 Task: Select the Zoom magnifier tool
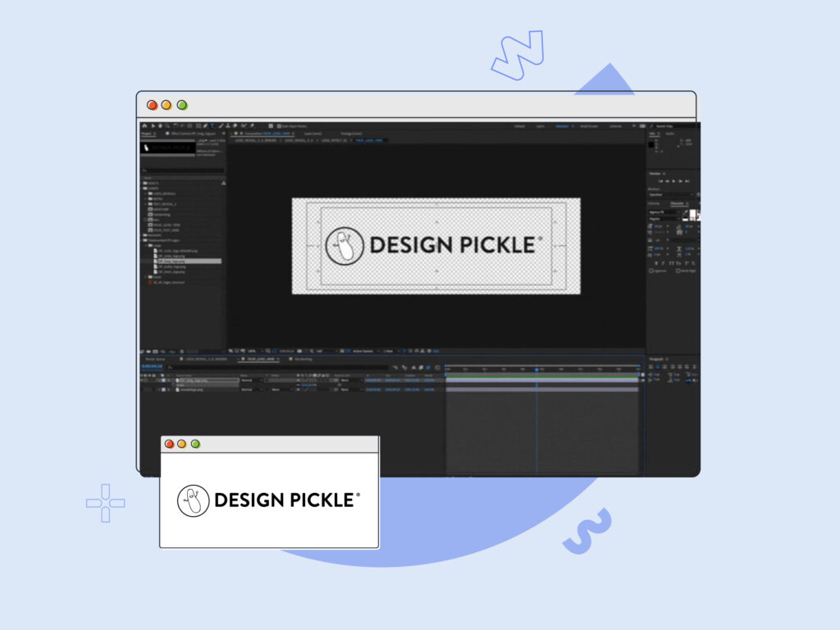167,126
